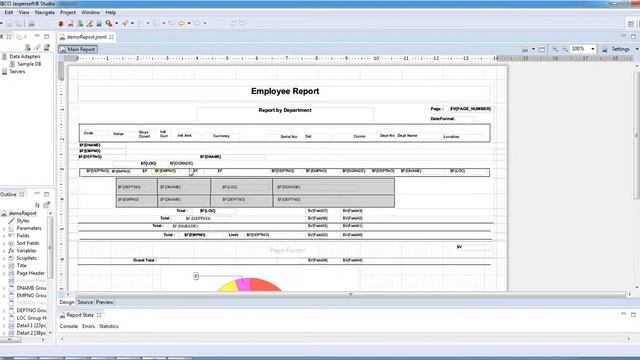
Task: Click the green-and-white report icon in the main toolbar
Action: pyautogui.click(x=80, y=24)
